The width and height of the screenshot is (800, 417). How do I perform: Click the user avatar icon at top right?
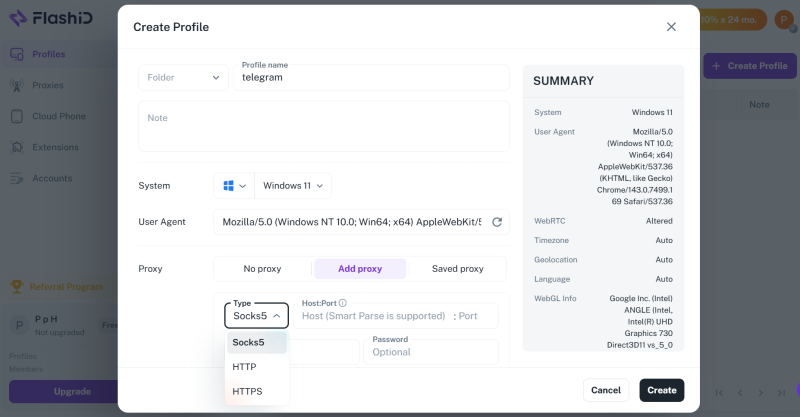tap(785, 20)
